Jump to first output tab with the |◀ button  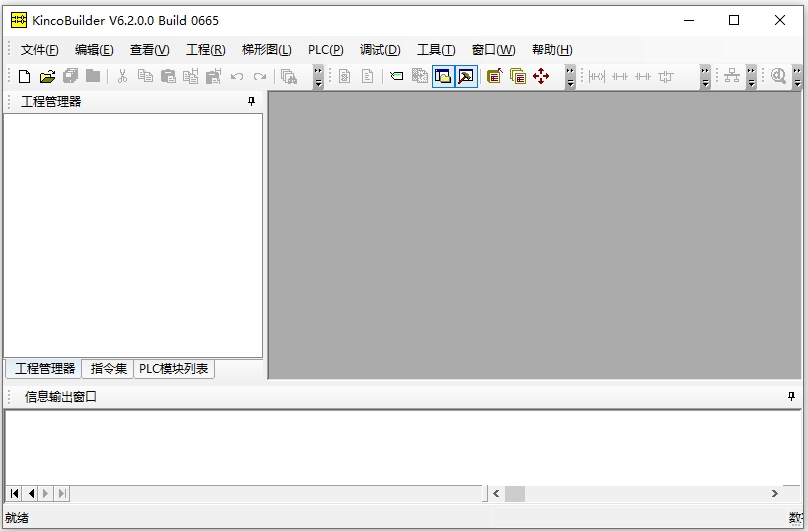pos(14,493)
